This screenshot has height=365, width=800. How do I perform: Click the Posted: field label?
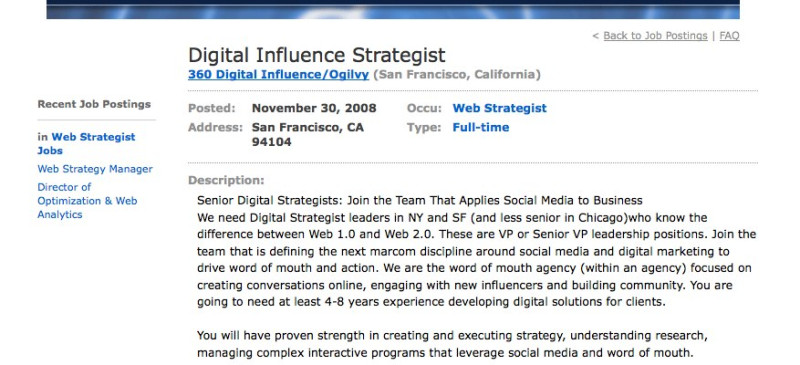pos(212,108)
